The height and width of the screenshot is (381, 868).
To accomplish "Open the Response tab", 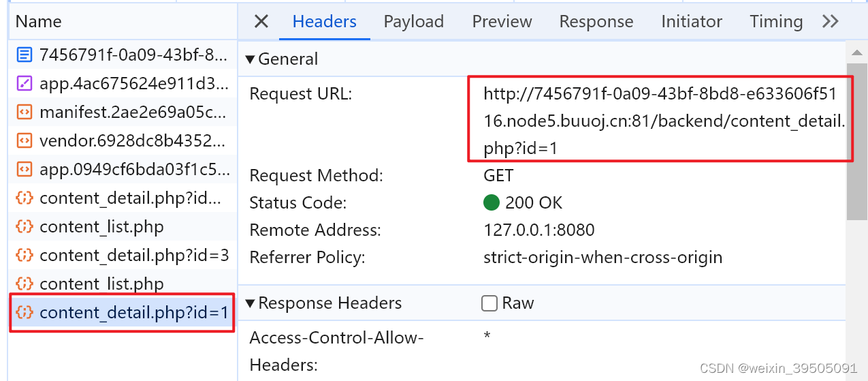I will 596,22.
